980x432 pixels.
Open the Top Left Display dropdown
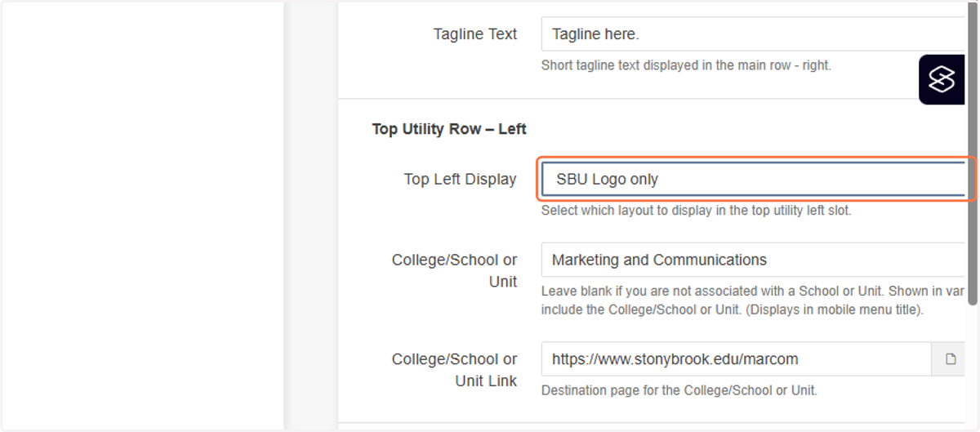point(753,179)
